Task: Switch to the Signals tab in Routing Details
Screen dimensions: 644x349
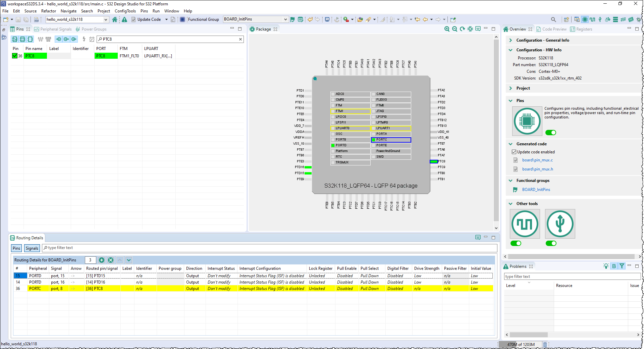Action: tap(32, 248)
